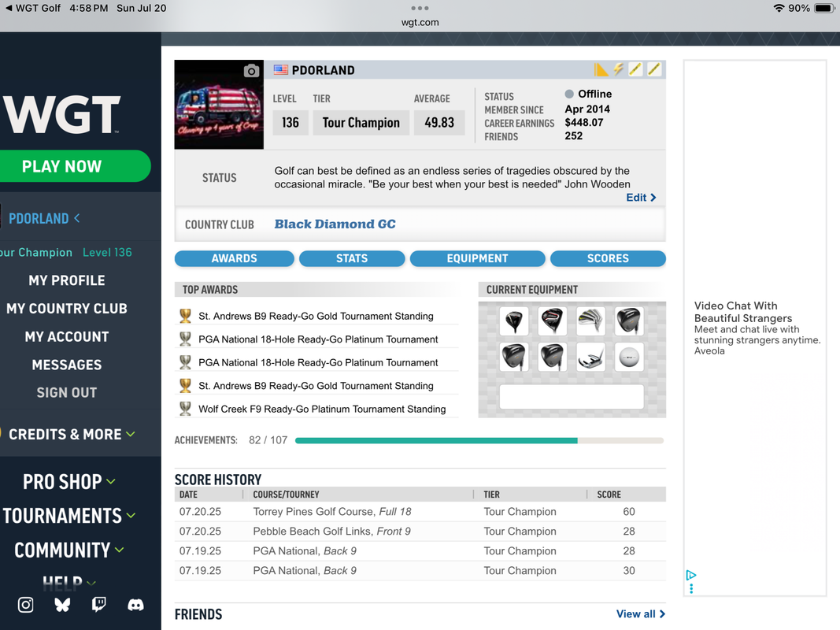This screenshot has height=630, width=840.
Task: Open My Profile in sidebar
Action: click(x=67, y=280)
